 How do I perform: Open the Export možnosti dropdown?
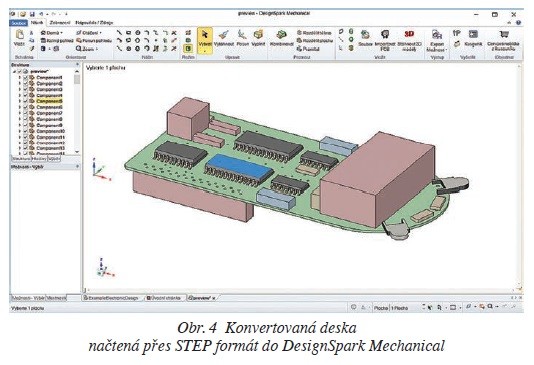pos(437,40)
